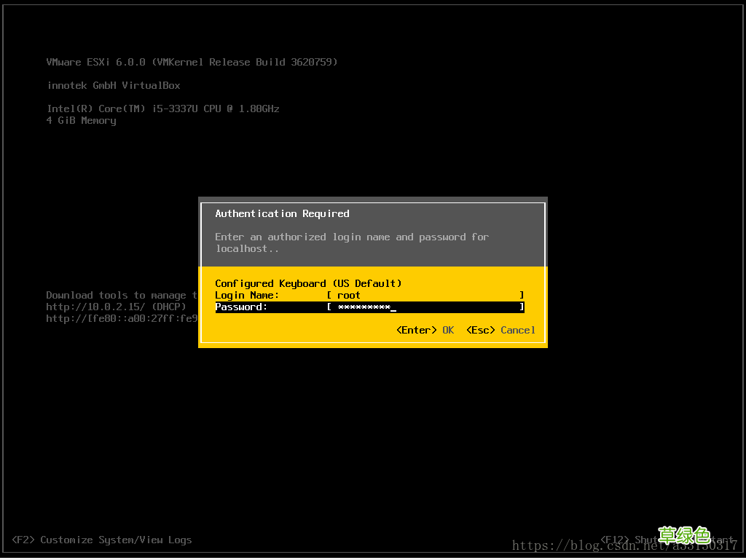Confirm login with the Enter OK option

pos(425,330)
